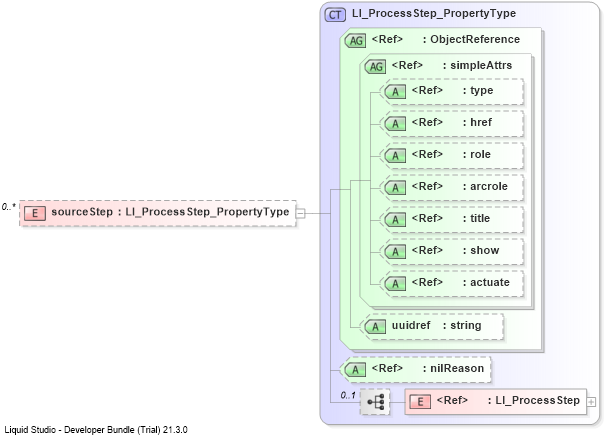Click the A icon of the href attribute
604x435 pixels.
tap(395, 124)
